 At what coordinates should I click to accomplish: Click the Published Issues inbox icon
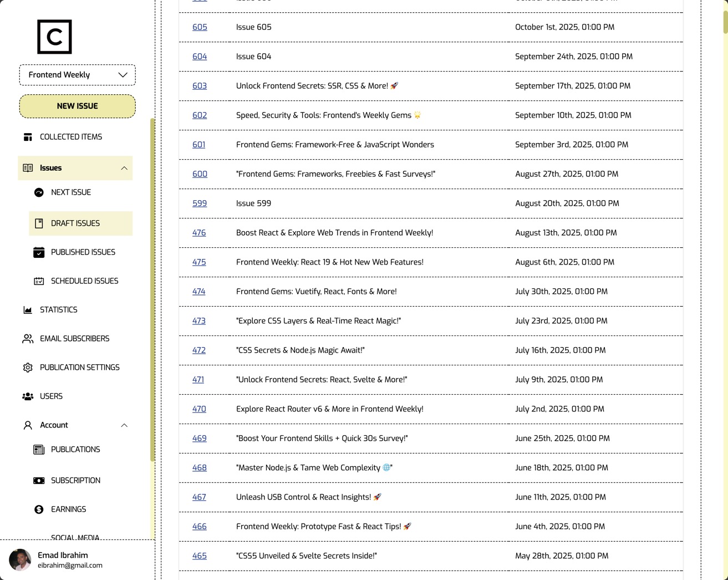[39, 252]
